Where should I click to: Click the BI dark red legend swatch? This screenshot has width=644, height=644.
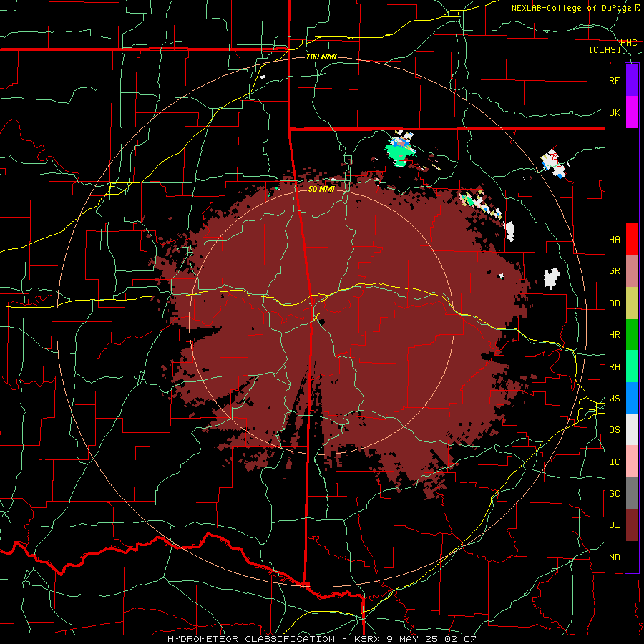coord(632,525)
